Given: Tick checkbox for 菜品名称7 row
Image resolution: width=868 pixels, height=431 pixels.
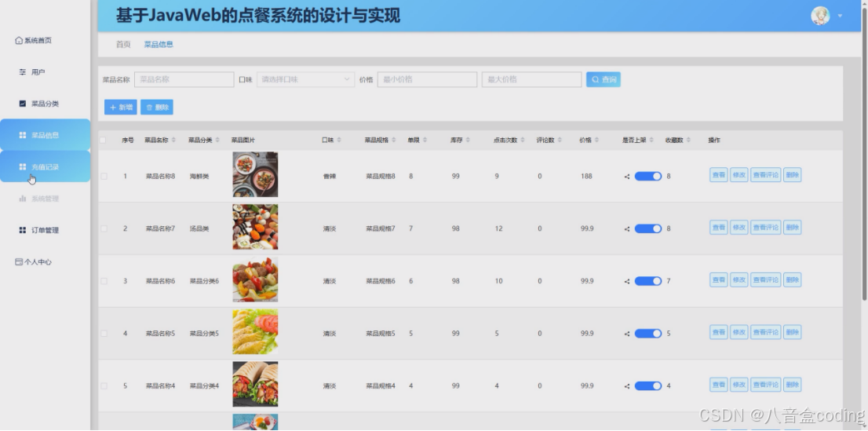Looking at the screenshot, I should pyautogui.click(x=104, y=228).
